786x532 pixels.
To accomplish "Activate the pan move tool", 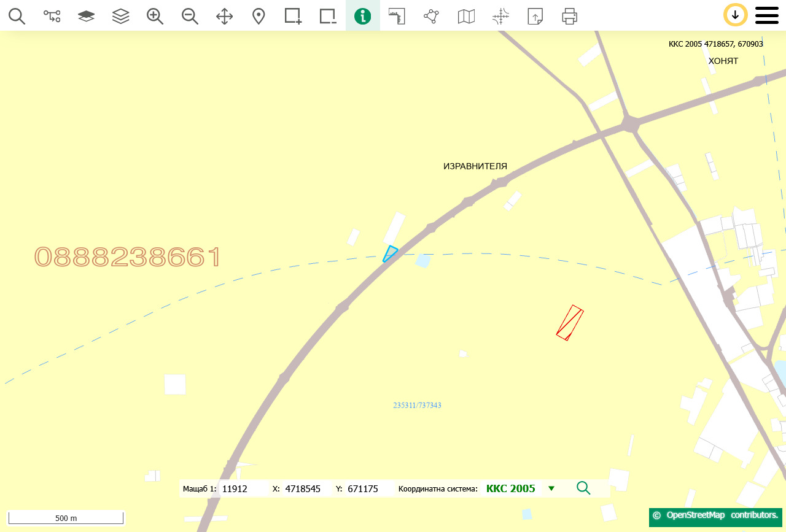I will tap(225, 16).
